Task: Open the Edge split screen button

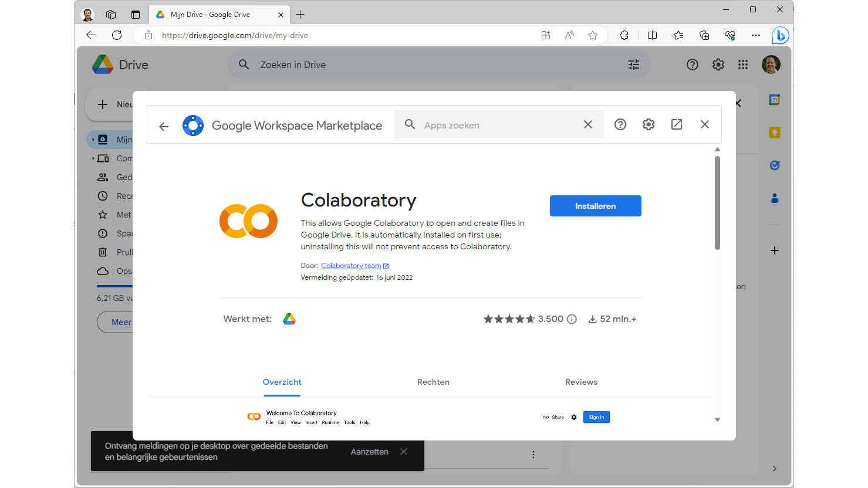Action: [x=652, y=35]
